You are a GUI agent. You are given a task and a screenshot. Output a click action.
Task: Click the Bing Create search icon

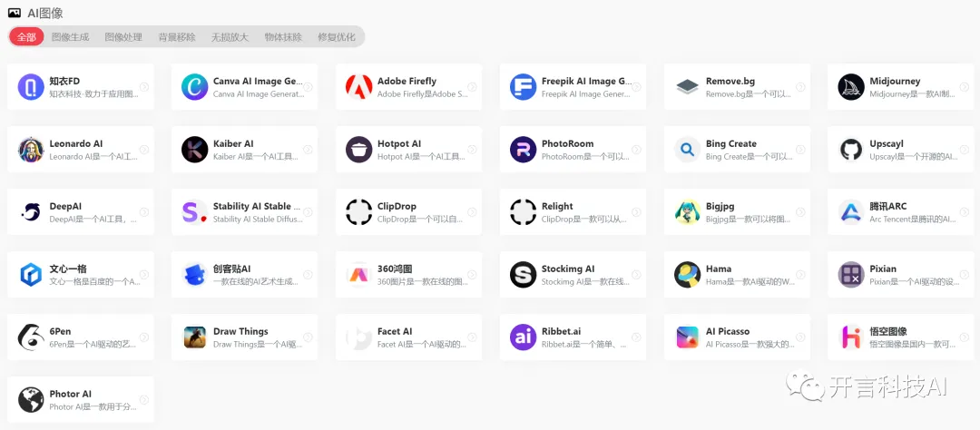[688, 150]
